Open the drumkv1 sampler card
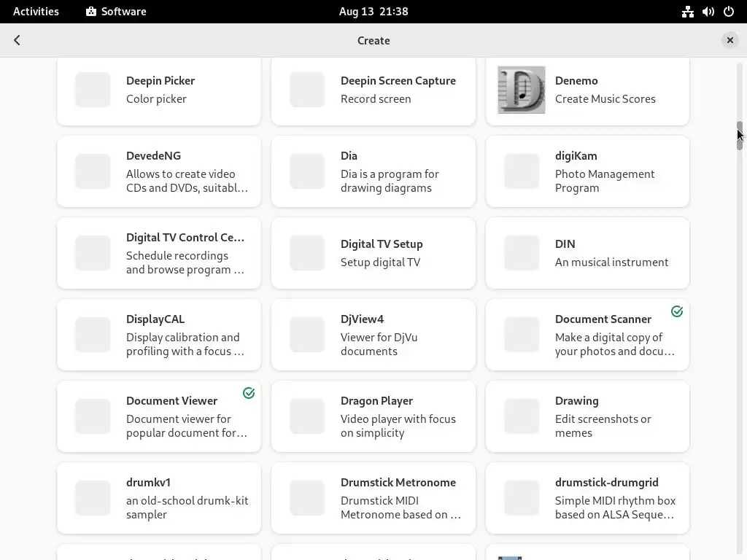This screenshot has width=747, height=560. pyautogui.click(x=159, y=498)
